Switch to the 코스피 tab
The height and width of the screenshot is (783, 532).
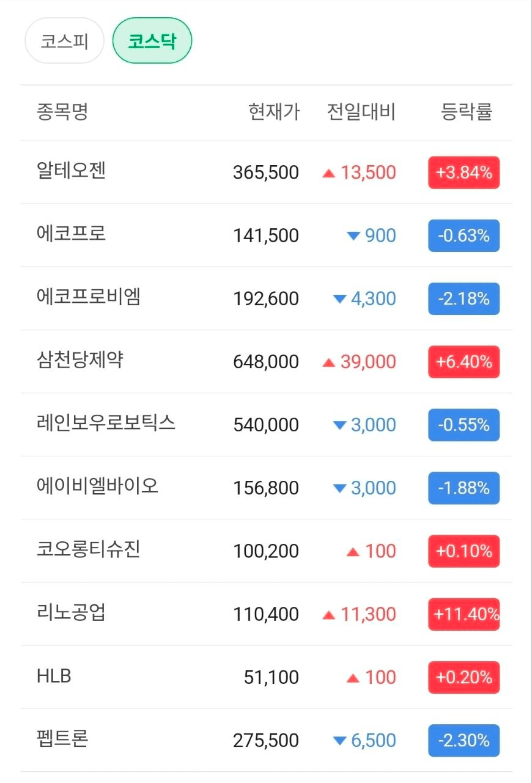pos(64,42)
